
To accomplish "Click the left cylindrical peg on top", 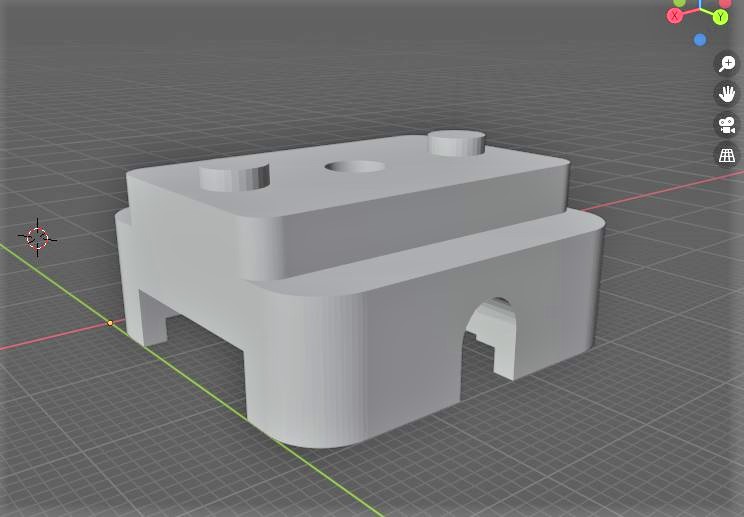I will 235,177.
